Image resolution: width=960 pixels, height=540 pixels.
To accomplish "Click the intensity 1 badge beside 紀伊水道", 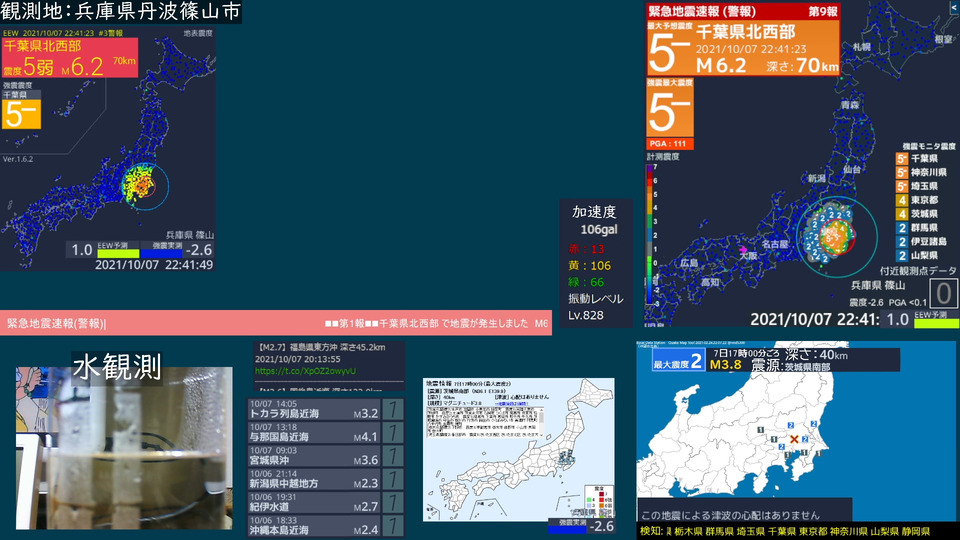I will point(393,502).
